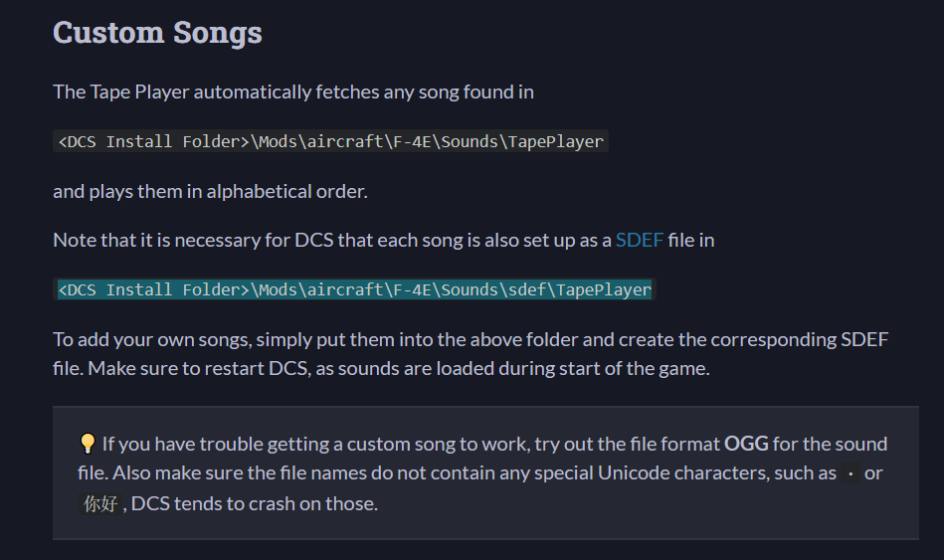Click the Chinese characters code sample

pos(100,503)
